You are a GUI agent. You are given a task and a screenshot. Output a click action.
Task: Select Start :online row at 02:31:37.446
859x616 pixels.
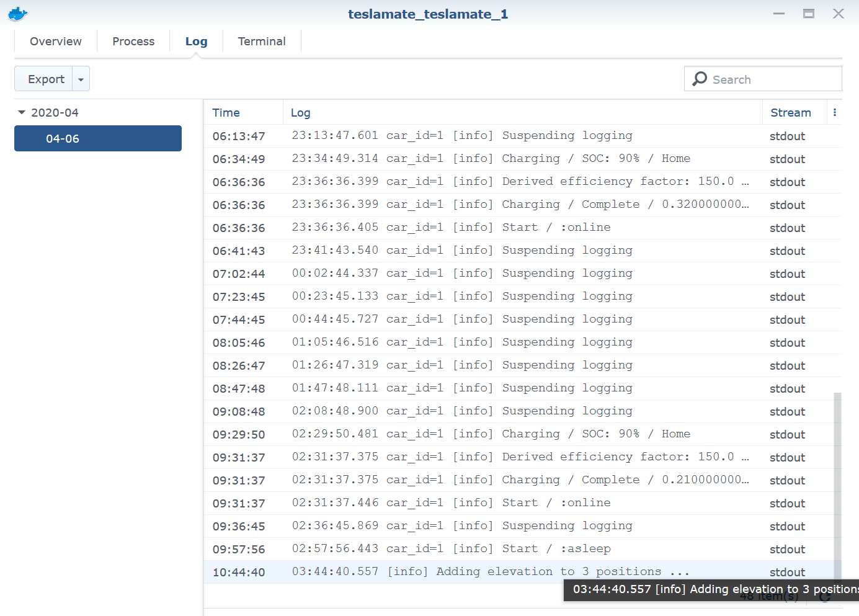tap(523, 503)
